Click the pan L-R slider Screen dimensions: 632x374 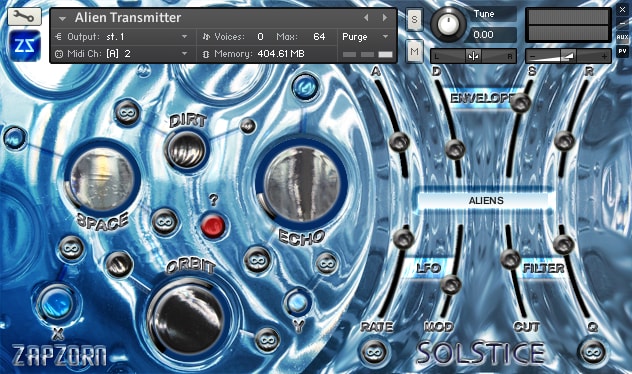pos(473,56)
